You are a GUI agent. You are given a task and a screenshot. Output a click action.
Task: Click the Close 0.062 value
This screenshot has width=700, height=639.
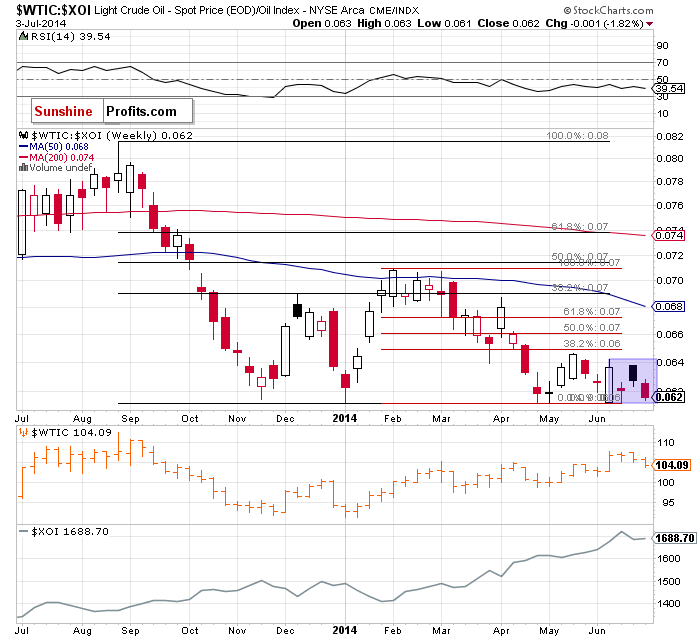click(508, 23)
